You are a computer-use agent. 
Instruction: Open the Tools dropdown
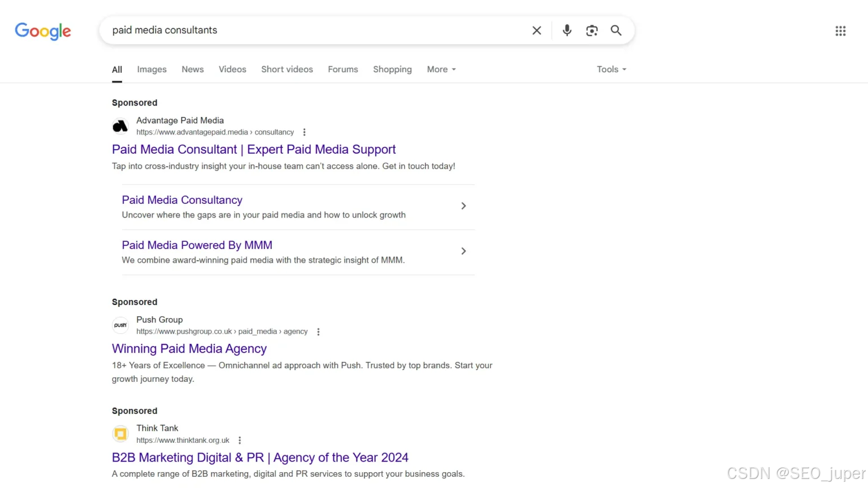click(611, 69)
